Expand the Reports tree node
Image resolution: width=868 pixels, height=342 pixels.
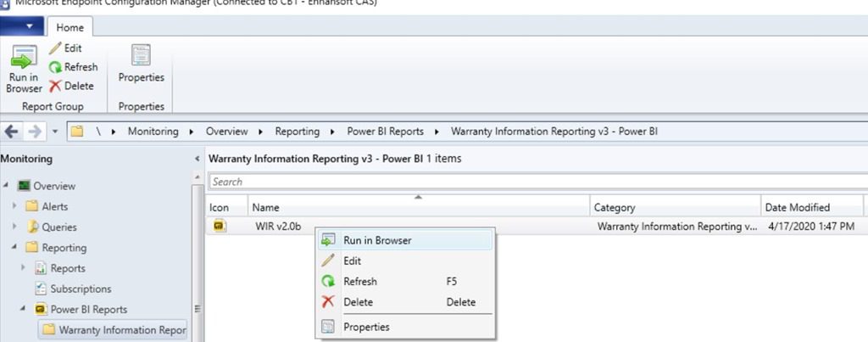pos(25,268)
